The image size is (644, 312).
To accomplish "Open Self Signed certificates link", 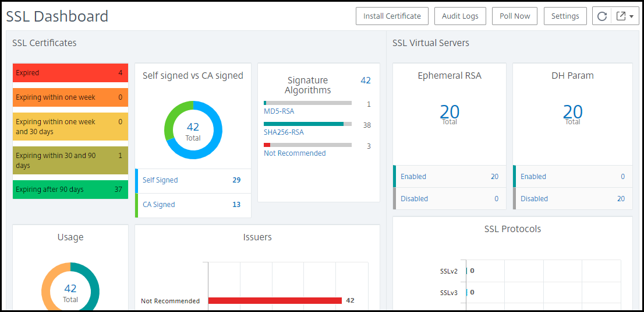I will [x=160, y=180].
